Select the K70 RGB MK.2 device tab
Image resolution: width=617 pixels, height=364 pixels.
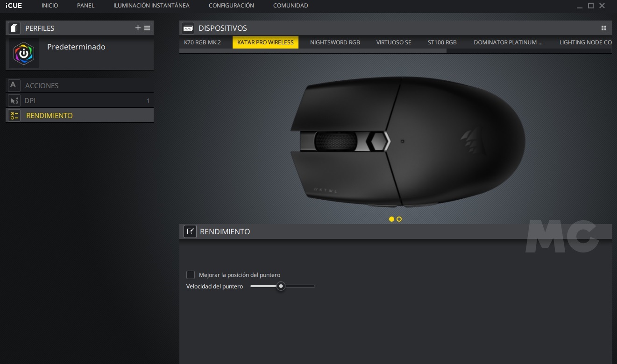[x=202, y=42]
